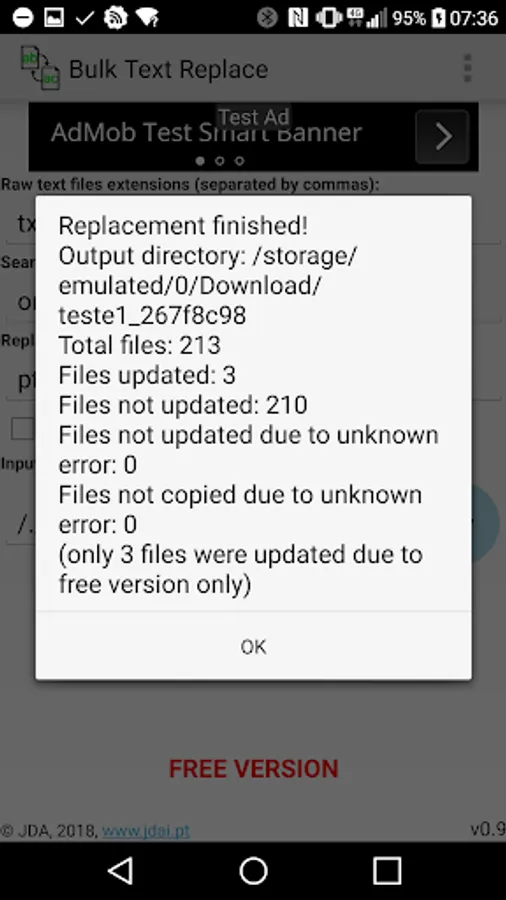Tap the red FREE VERSION label

click(x=254, y=769)
